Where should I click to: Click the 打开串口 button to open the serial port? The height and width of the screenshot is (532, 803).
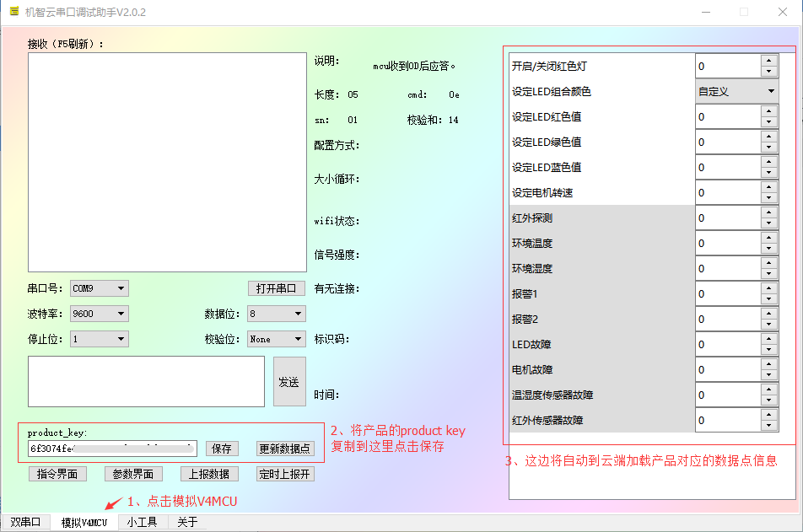[x=276, y=287]
